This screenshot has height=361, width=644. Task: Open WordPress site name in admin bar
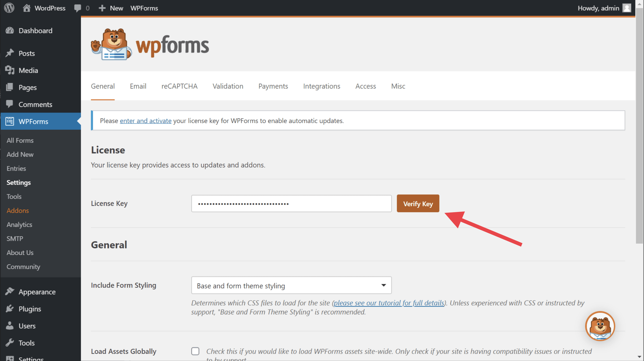click(x=50, y=8)
